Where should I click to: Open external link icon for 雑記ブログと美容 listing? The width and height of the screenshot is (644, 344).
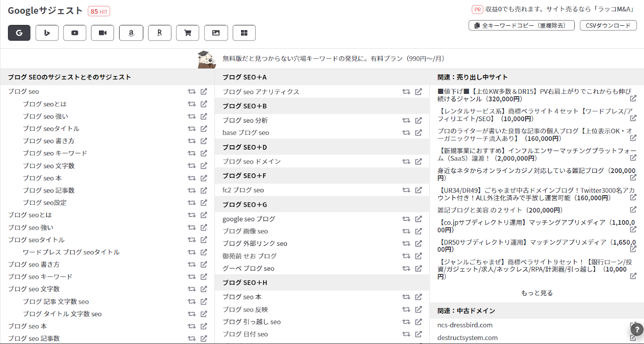pyautogui.click(x=633, y=210)
